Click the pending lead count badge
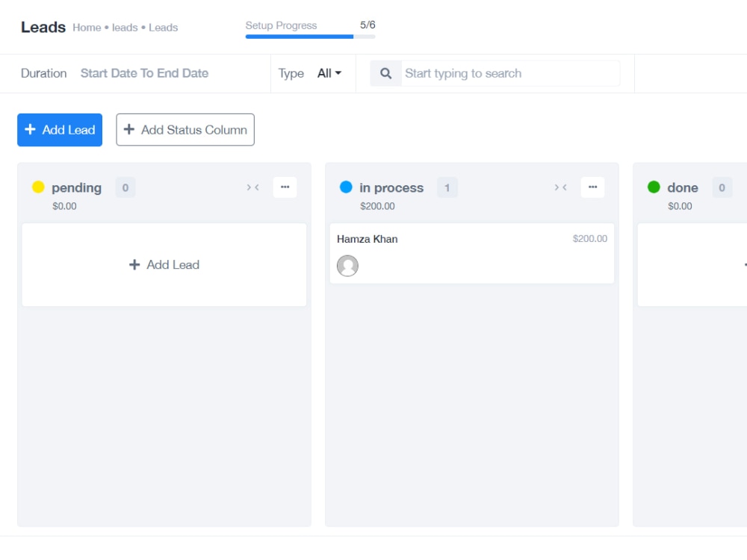This screenshot has height=560, width=747. (125, 187)
